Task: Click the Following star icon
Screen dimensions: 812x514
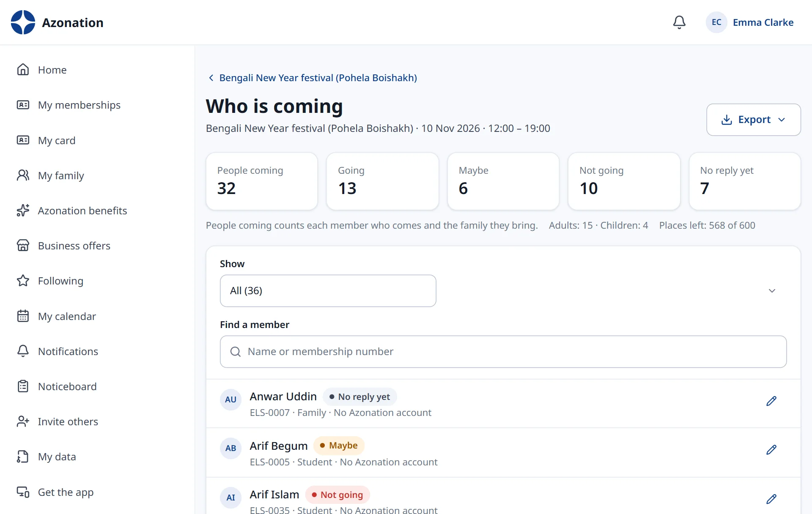Action: click(23, 281)
